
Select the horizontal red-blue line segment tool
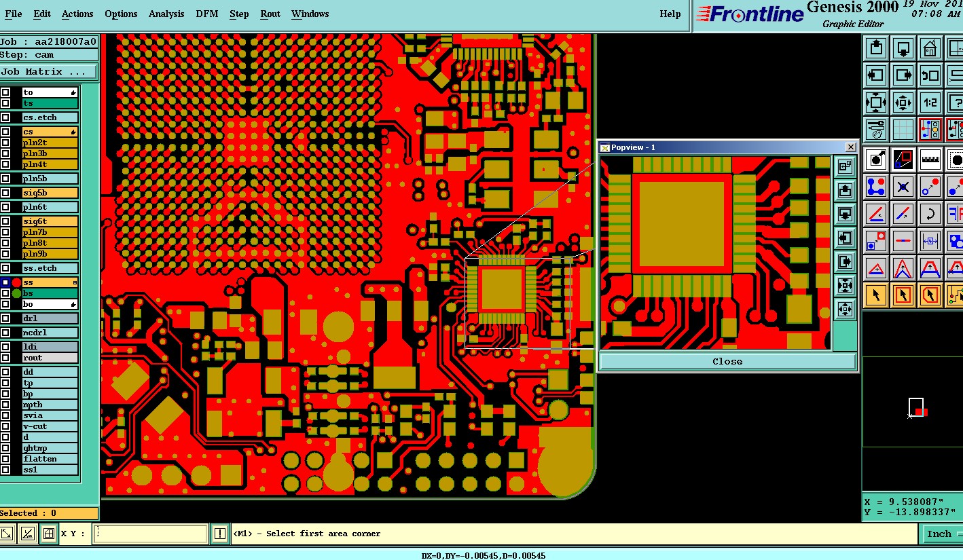903,240
